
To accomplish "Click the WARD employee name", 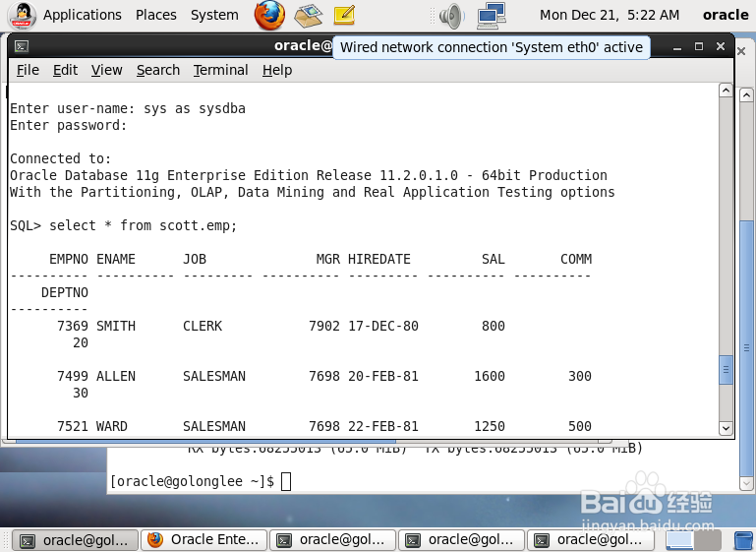I will (x=112, y=426).
